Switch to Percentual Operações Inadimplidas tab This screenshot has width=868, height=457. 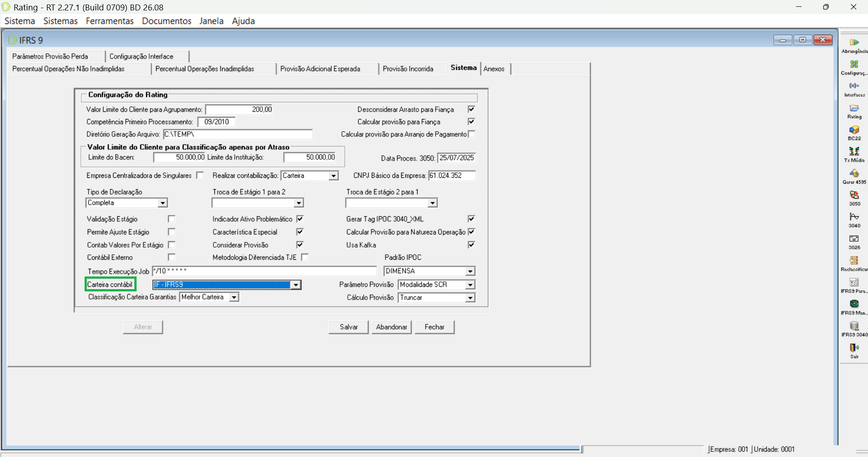(x=213, y=69)
